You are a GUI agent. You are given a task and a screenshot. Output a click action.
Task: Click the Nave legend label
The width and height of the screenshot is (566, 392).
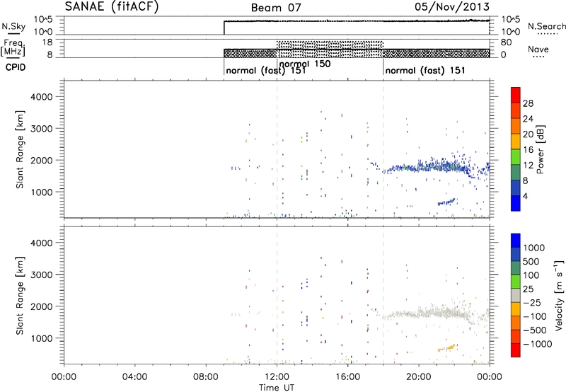coord(538,50)
